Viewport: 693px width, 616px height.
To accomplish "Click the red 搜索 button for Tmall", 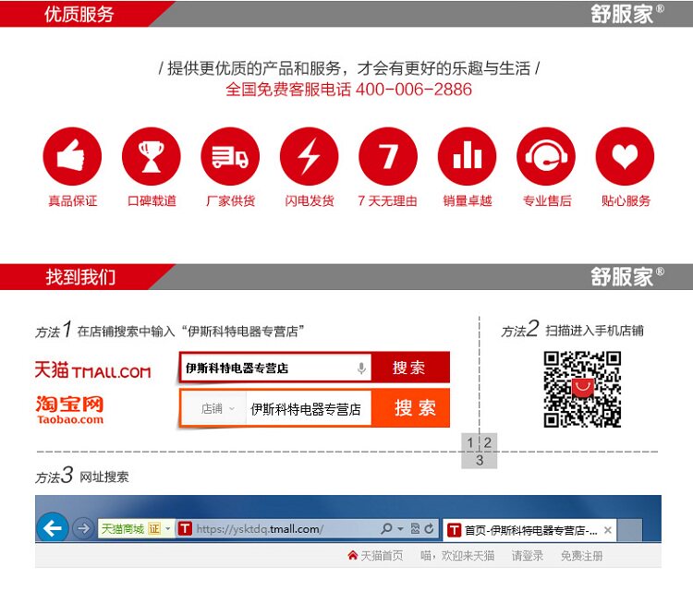I will click(x=410, y=368).
